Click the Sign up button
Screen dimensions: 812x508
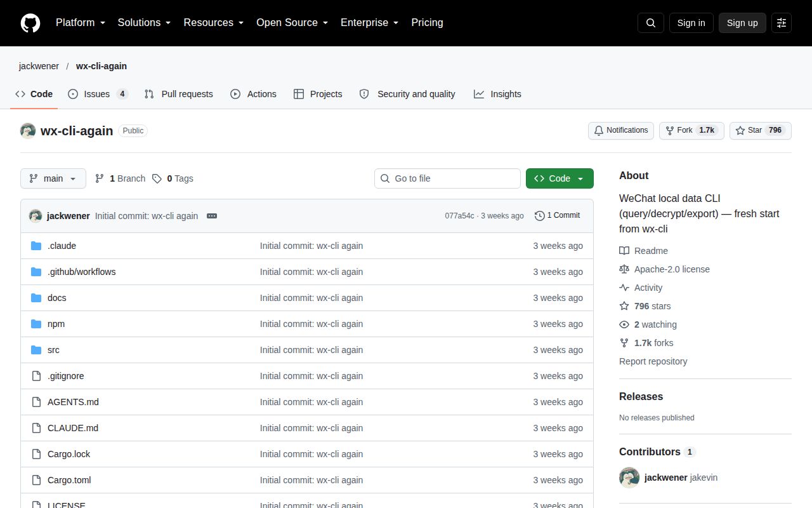[x=742, y=23]
